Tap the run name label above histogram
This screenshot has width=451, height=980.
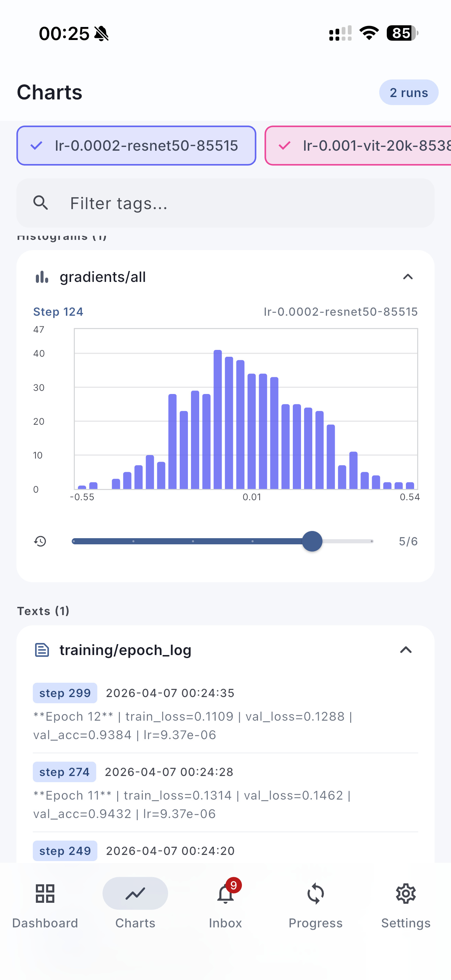click(x=341, y=312)
